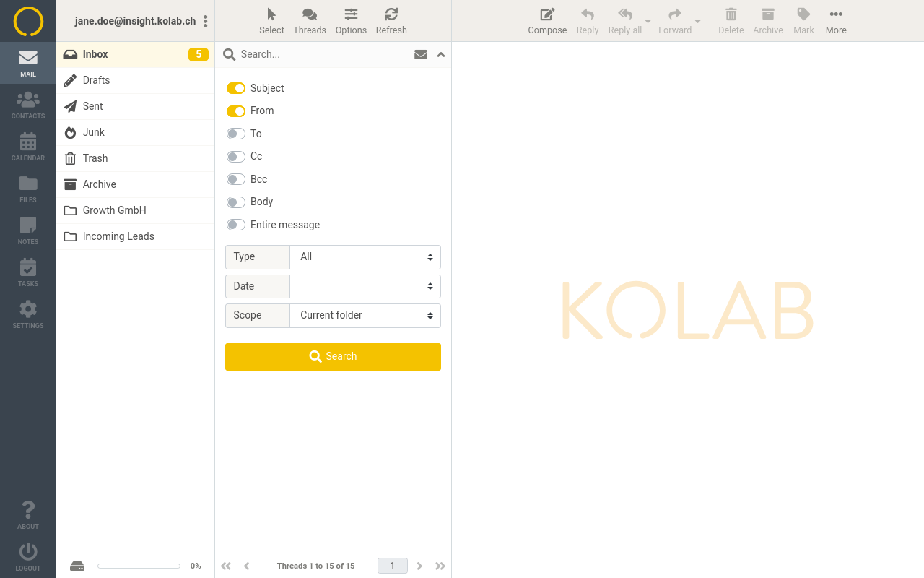This screenshot has height=578, width=924.
Task: Go to the next page of threads
Action: pos(419,566)
